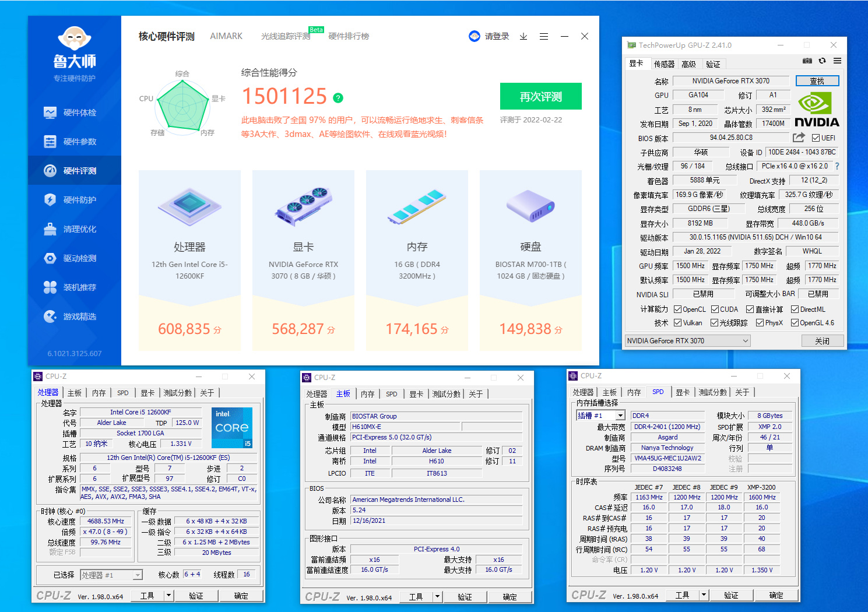Toggle the 光线跟踪 checkbox
Viewport: 868px width, 612px height.
coord(715,323)
